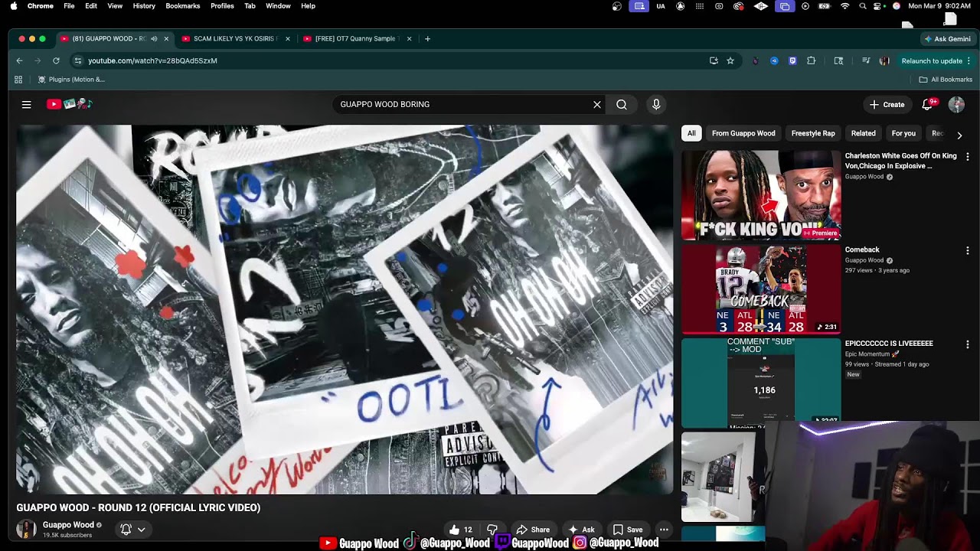Open Charleston White video thumbnail

761,195
